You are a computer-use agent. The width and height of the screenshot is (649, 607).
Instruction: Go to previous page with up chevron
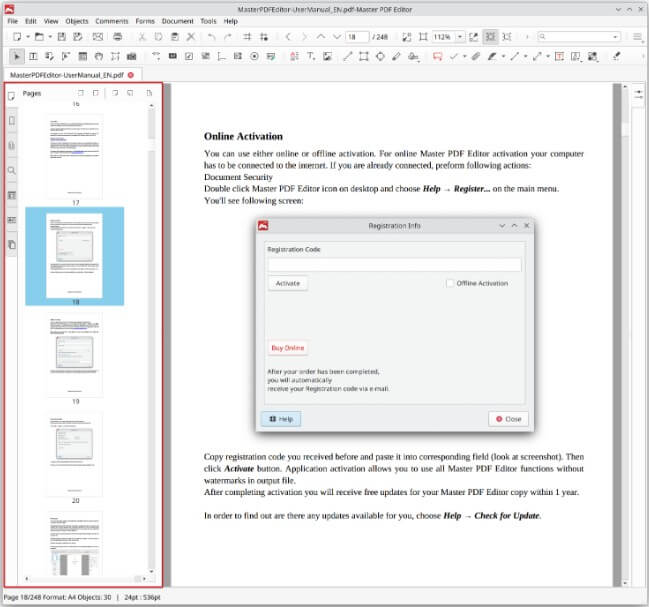[321, 37]
